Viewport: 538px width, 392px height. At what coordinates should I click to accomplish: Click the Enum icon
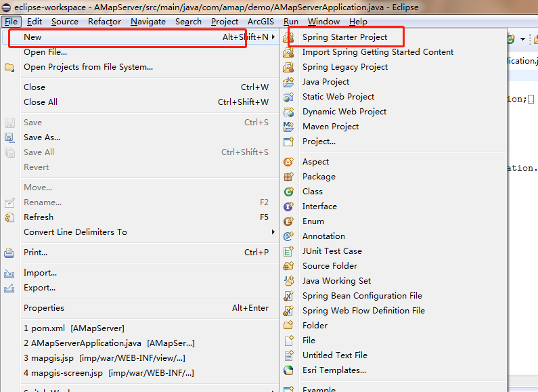click(288, 221)
